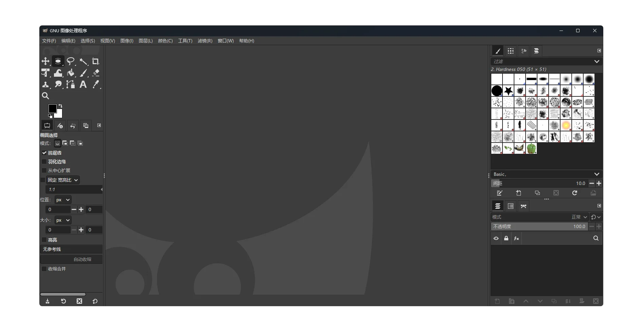644x334 pixels.
Task: Open the brush 过滤 filter dropdown
Action: point(597,61)
